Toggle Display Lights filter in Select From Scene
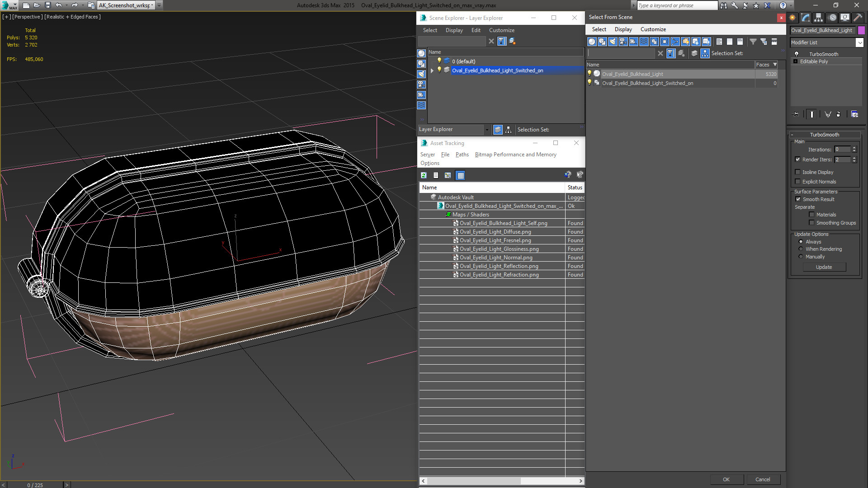 tap(613, 42)
